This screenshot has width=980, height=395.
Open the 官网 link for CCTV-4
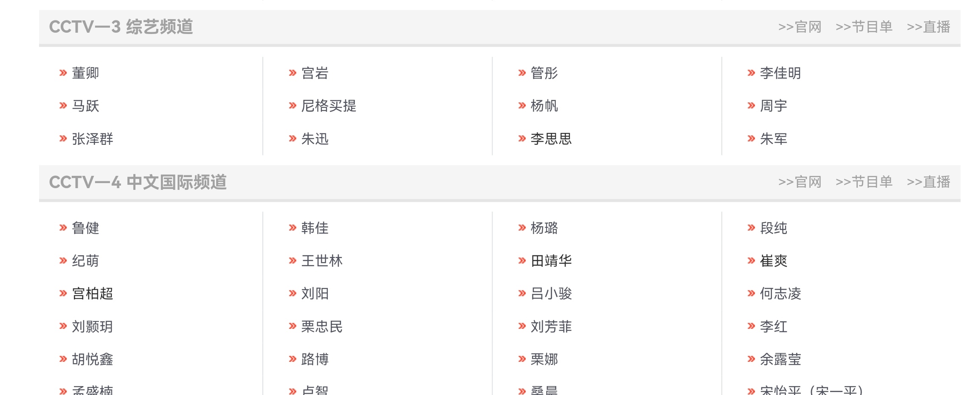pyautogui.click(x=800, y=182)
